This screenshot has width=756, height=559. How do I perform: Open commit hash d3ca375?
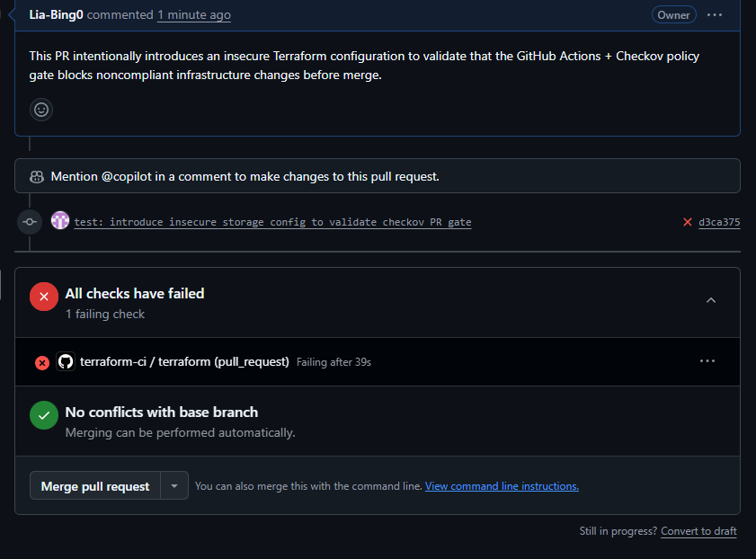pos(719,222)
